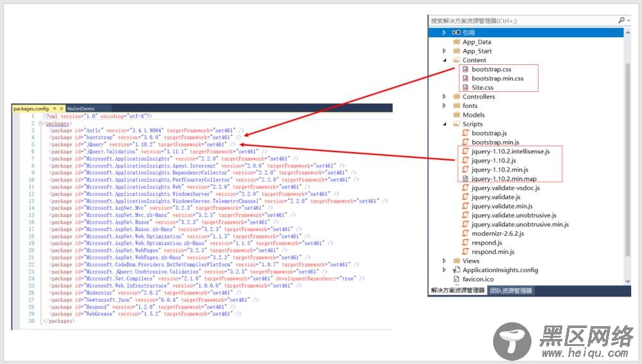Click the jQuery package line in editor
The width and height of the screenshot is (642, 364).
[x=143, y=144]
